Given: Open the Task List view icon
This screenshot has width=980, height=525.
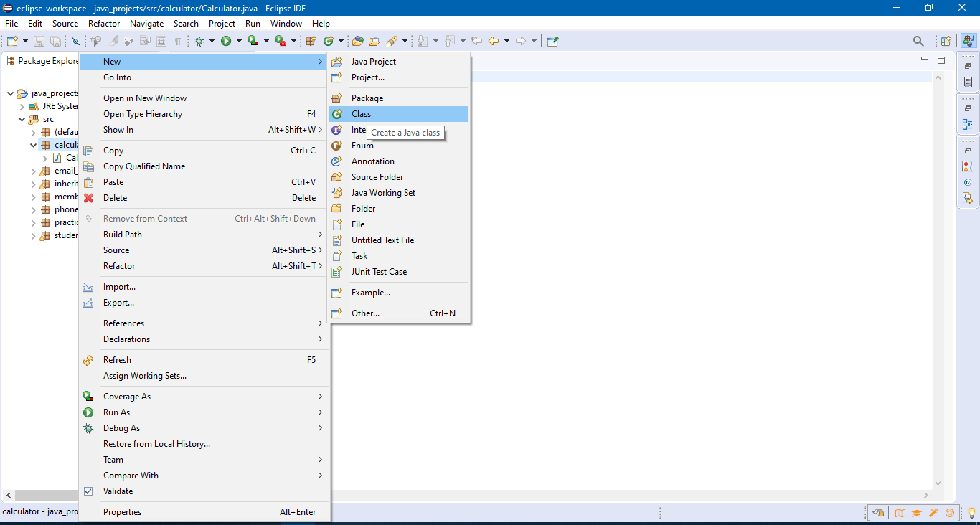Looking at the screenshot, I should point(968,82).
